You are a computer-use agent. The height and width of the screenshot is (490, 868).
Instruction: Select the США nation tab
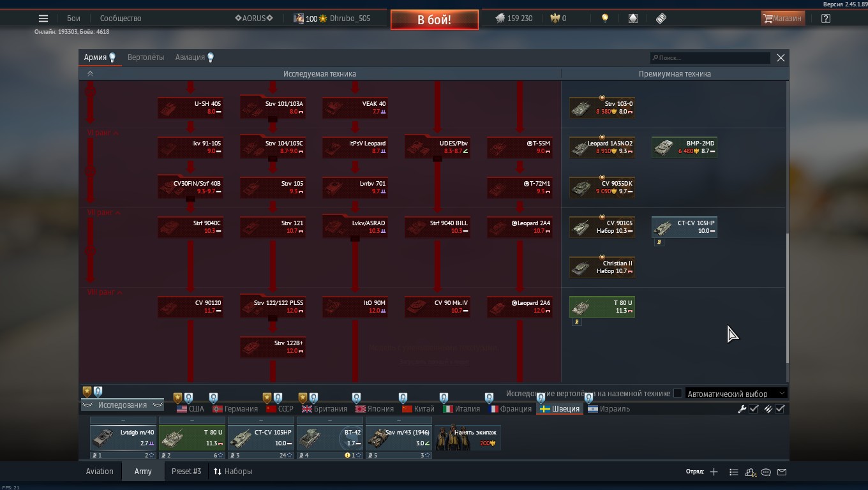tap(190, 409)
